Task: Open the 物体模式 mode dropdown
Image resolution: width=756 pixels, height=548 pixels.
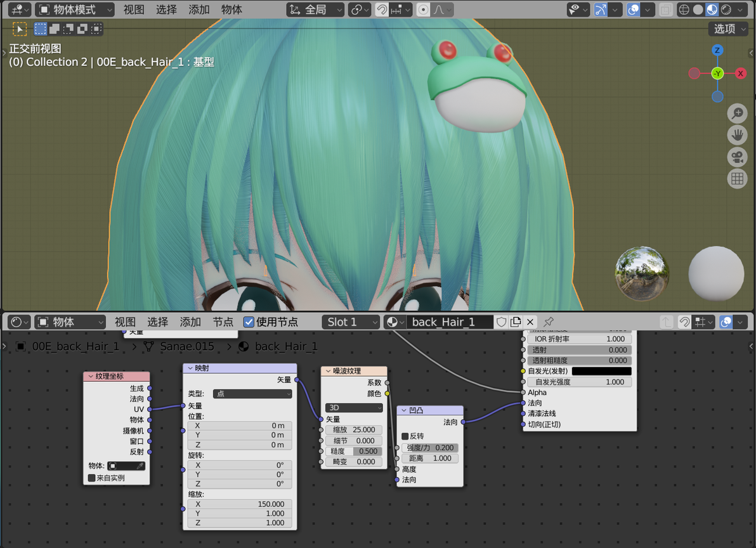Action: (75, 10)
